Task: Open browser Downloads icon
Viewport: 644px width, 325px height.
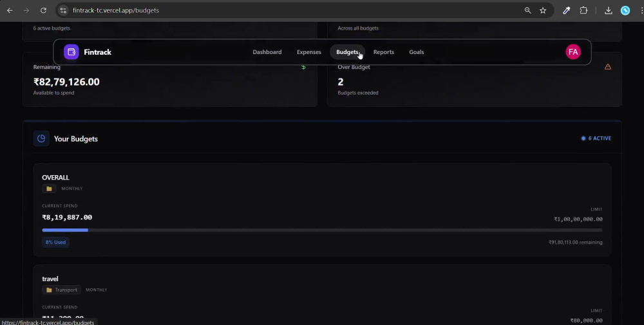Action: [x=609, y=10]
